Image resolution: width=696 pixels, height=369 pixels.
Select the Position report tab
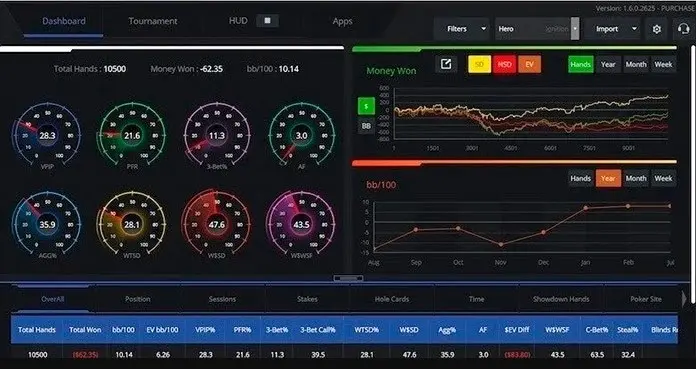coord(138,299)
